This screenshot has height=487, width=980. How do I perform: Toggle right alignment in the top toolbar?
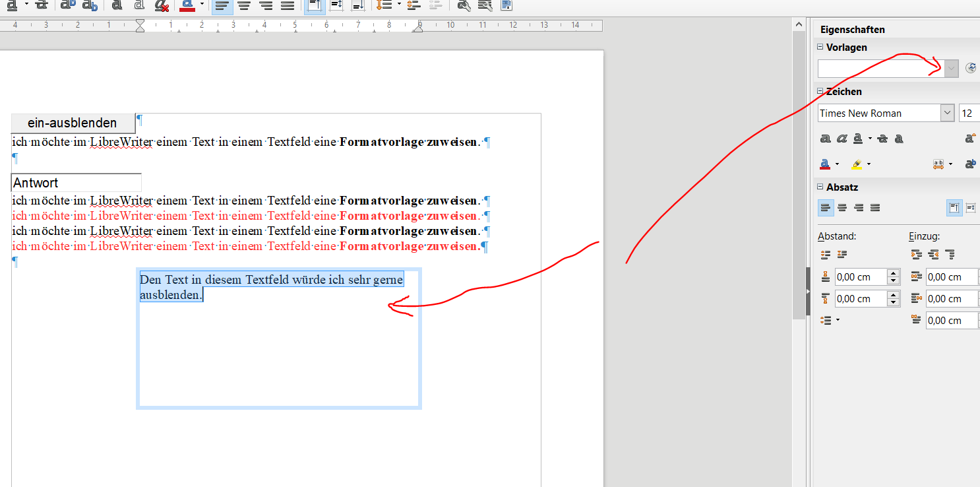tap(266, 6)
